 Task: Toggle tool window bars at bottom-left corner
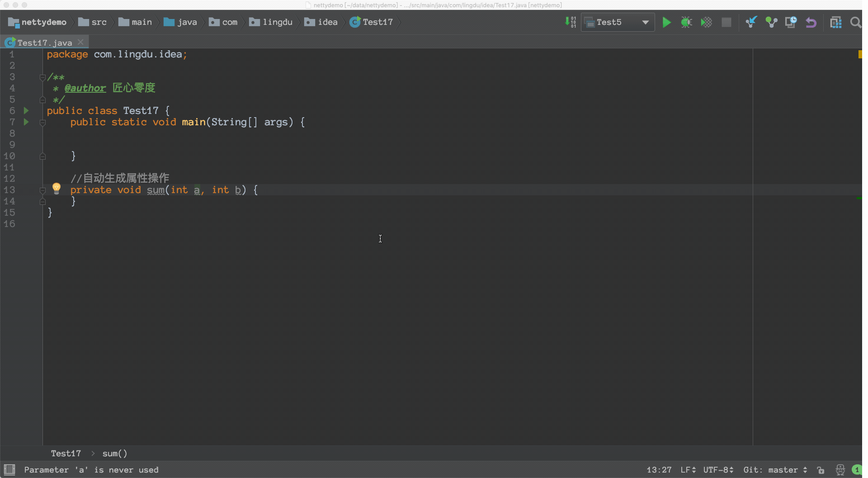click(x=9, y=469)
